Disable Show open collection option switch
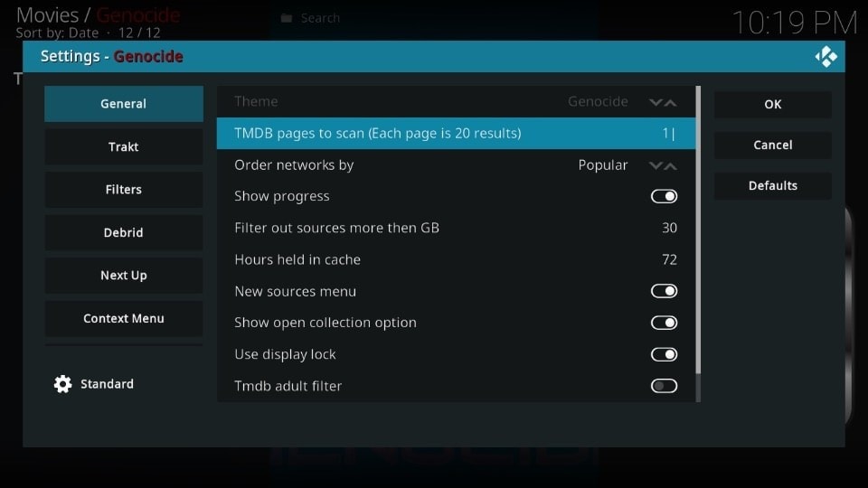Screen dimensions: 868x488 664,323
